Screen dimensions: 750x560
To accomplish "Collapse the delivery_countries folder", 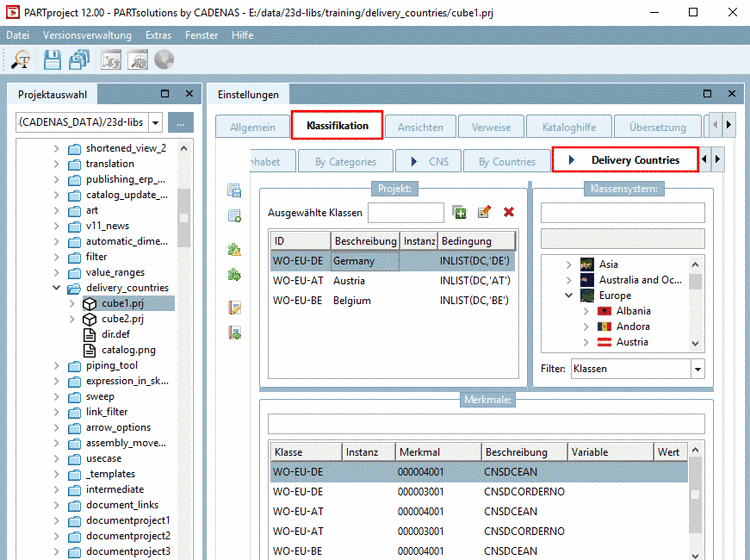I will pos(56,288).
